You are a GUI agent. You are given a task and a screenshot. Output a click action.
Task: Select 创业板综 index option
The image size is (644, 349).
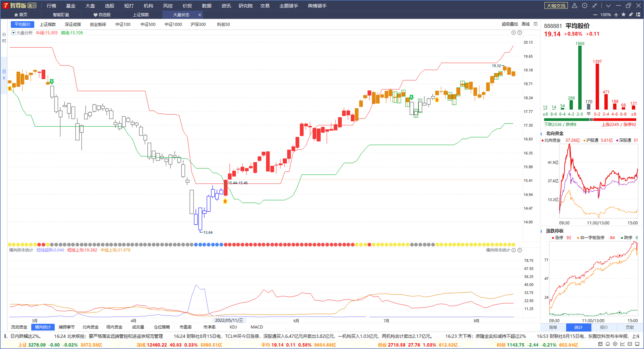pos(98,24)
